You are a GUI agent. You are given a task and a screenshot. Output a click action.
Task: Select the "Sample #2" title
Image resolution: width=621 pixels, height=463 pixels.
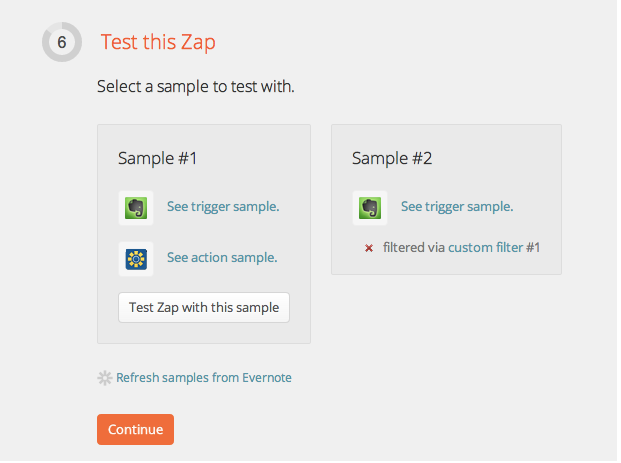tap(392, 158)
